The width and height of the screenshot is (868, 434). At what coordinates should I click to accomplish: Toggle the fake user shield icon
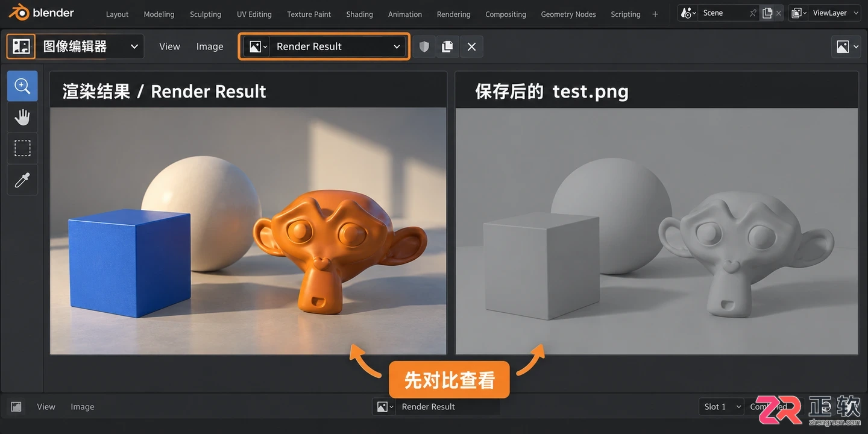tap(424, 46)
